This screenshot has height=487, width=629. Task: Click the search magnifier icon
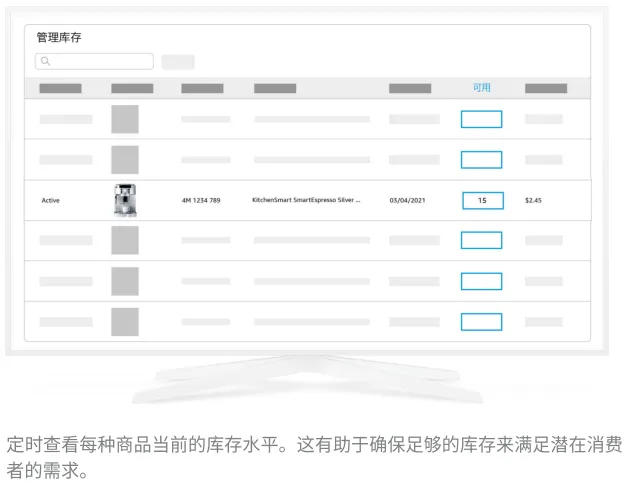point(45,61)
